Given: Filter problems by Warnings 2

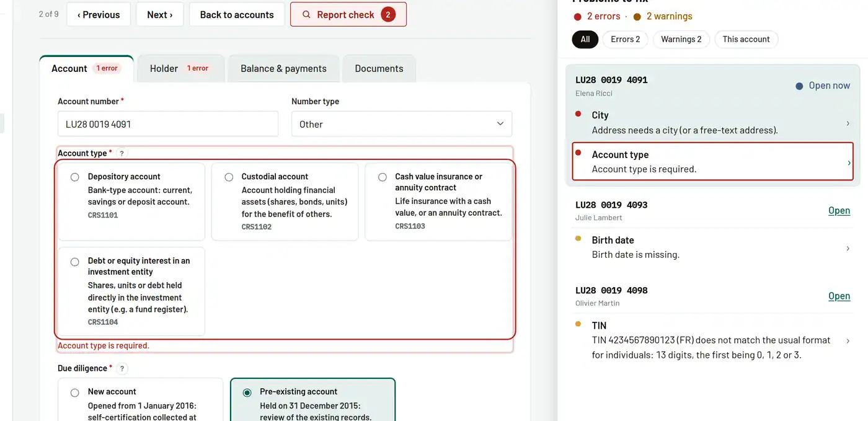Looking at the screenshot, I should [681, 39].
